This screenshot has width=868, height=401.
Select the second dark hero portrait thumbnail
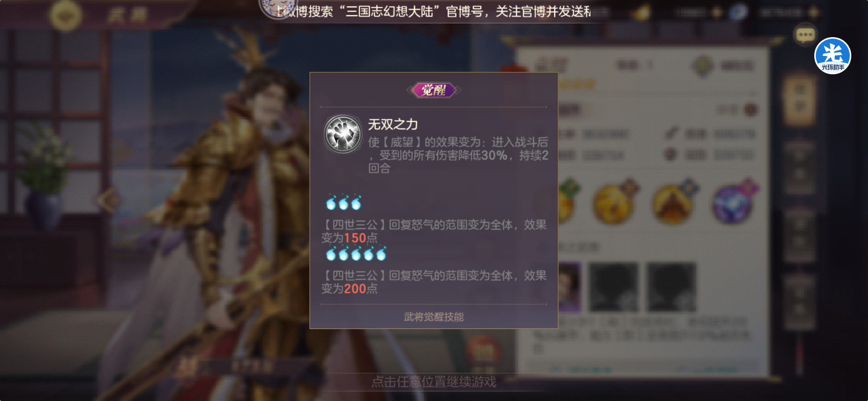point(671,287)
